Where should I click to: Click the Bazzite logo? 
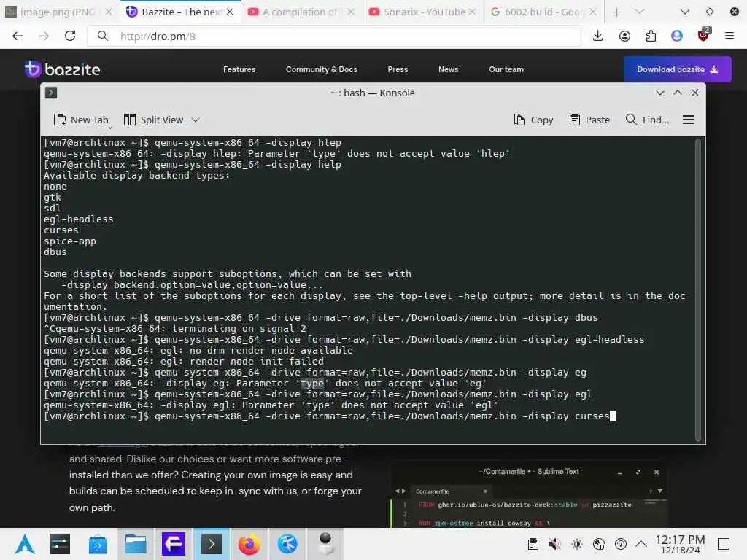(x=63, y=69)
